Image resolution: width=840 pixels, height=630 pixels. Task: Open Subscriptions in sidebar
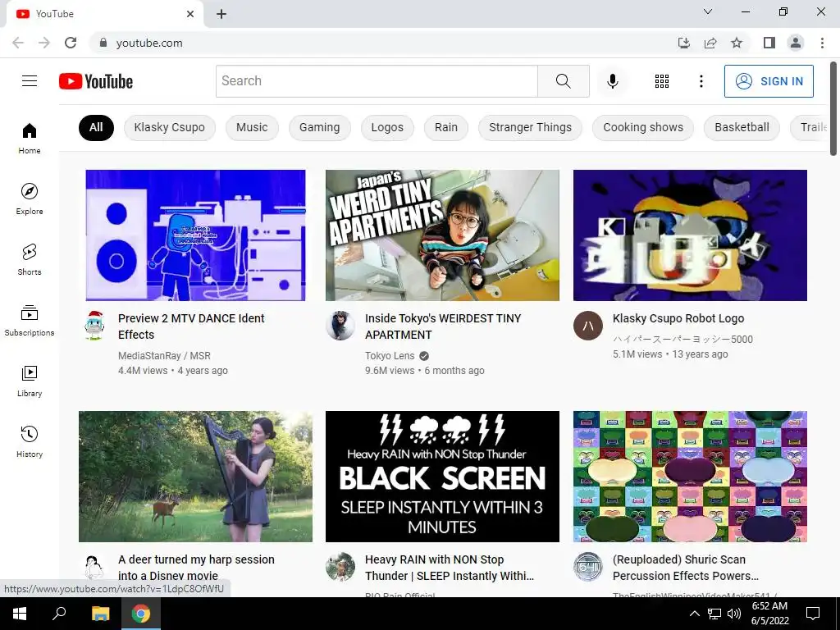(x=30, y=321)
